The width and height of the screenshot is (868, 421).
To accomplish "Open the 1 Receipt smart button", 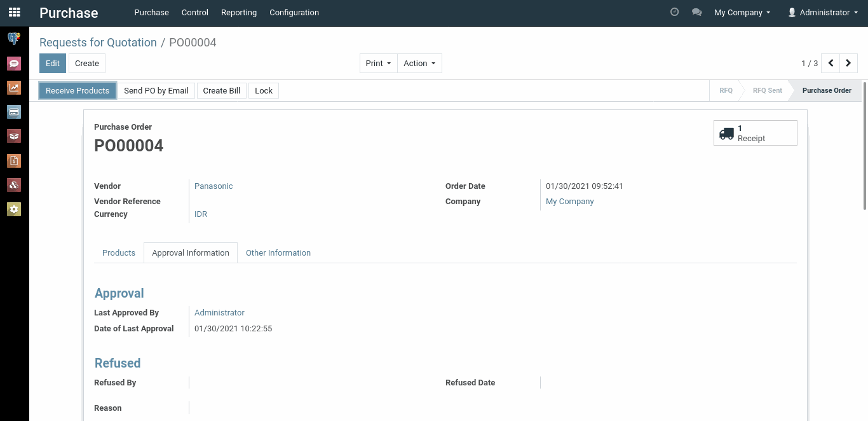I will 755,133.
